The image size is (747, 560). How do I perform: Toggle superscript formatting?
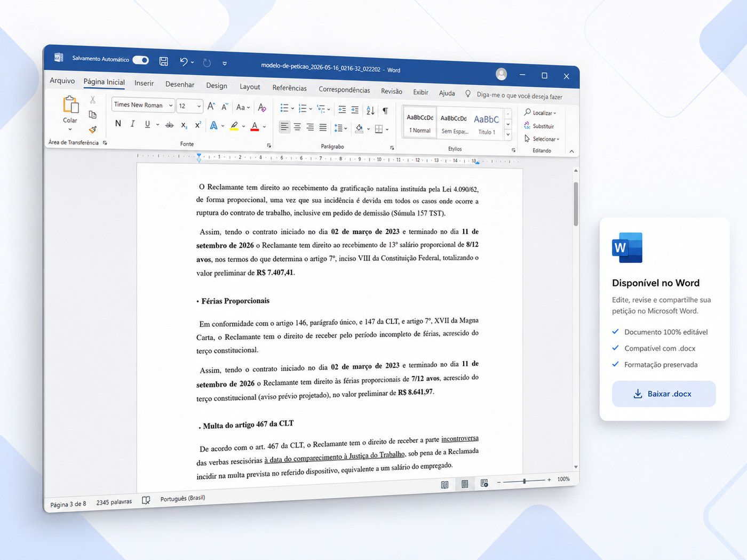(197, 125)
